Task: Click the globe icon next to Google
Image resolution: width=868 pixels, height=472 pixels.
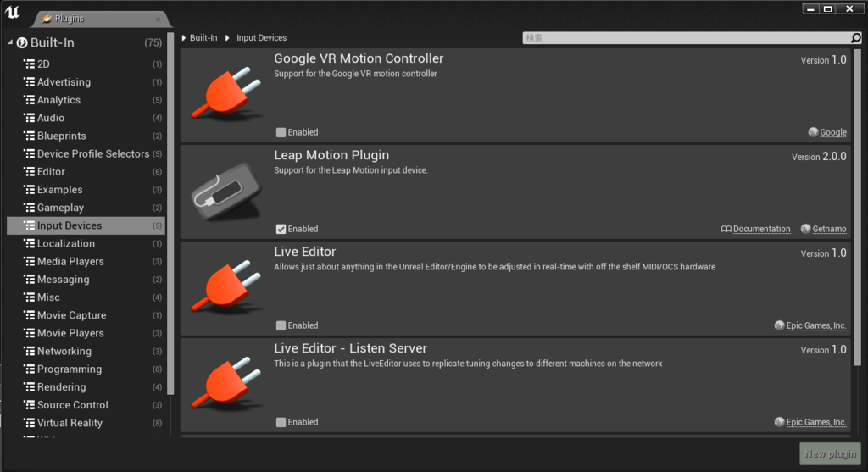Action: (x=813, y=132)
